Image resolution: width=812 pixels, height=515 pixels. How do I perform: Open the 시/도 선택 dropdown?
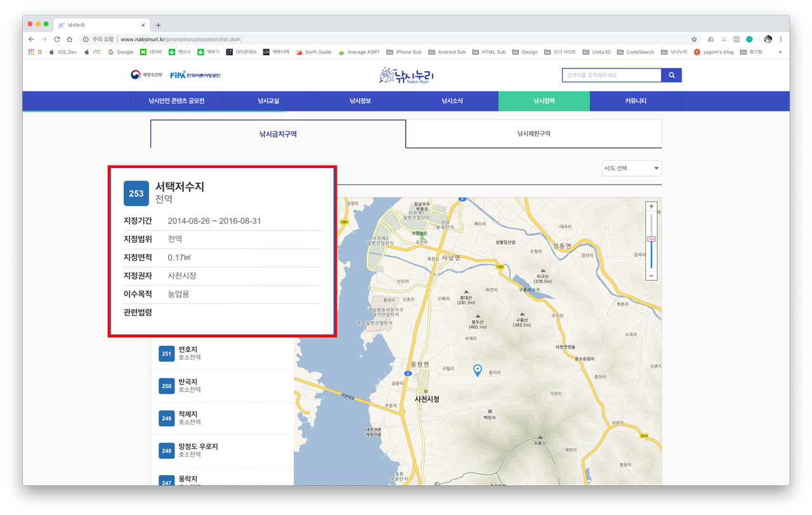click(631, 168)
